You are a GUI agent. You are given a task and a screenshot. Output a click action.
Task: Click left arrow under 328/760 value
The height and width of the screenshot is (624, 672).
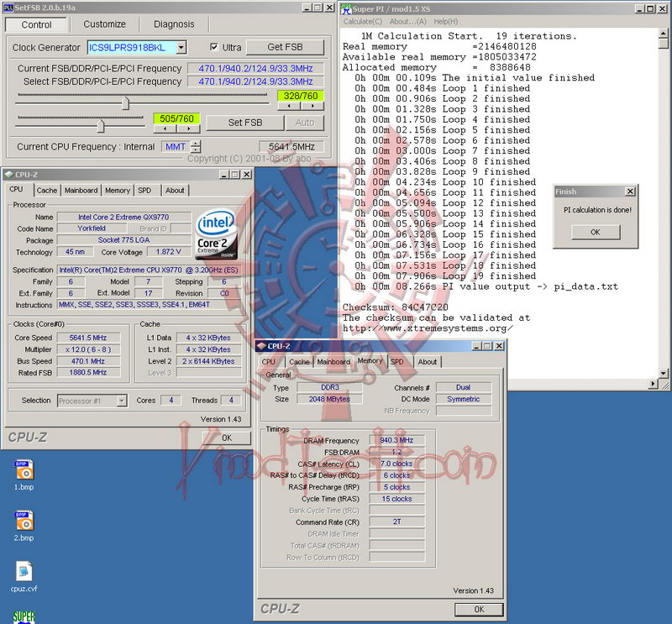(x=289, y=106)
